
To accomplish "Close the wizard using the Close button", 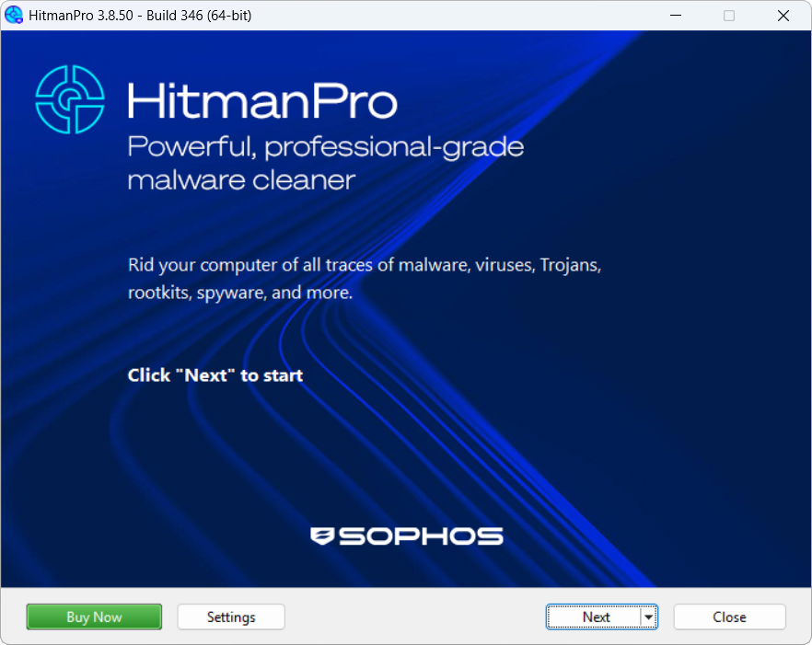I will pyautogui.click(x=729, y=616).
